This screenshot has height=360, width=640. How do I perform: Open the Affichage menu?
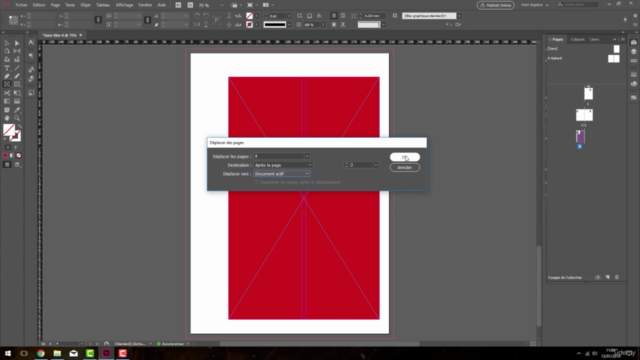tap(124, 5)
